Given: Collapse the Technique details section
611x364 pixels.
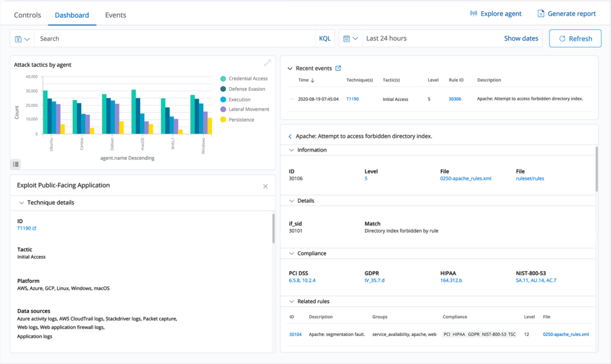Looking at the screenshot, I should (x=21, y=203).
